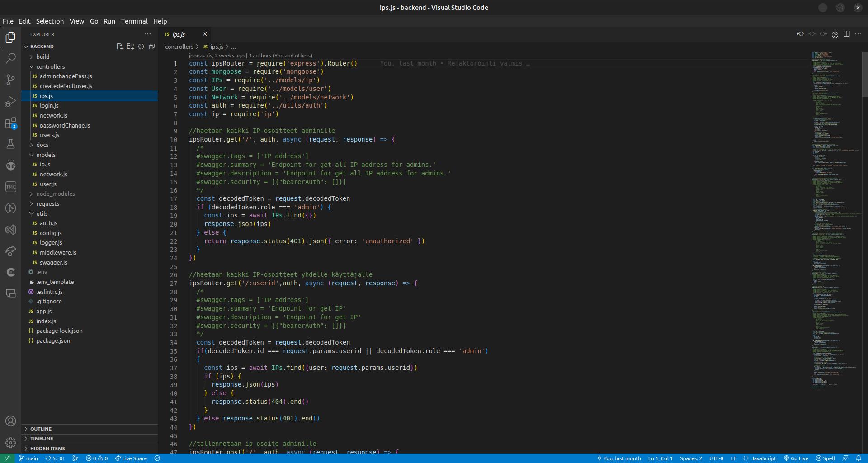This screenshot has height=463, width=868.
Task: Click New File icon in explorer header
Action: click(x=120, y=47)
